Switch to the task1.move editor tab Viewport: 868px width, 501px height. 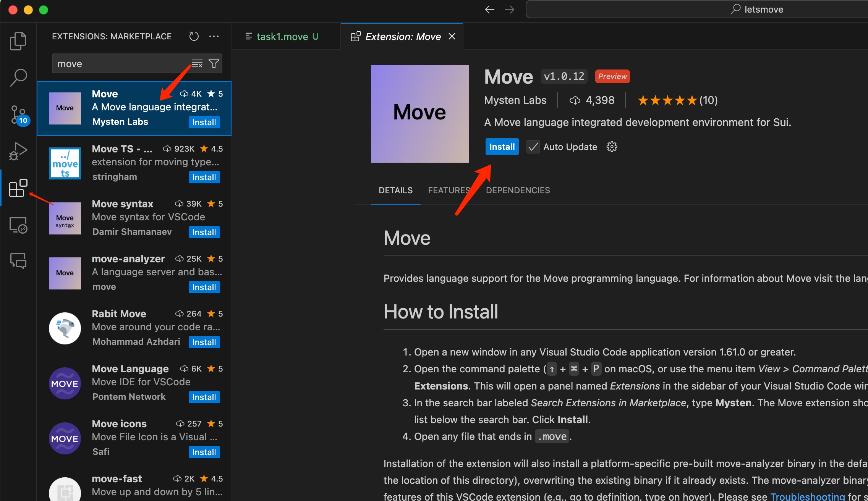286,36
